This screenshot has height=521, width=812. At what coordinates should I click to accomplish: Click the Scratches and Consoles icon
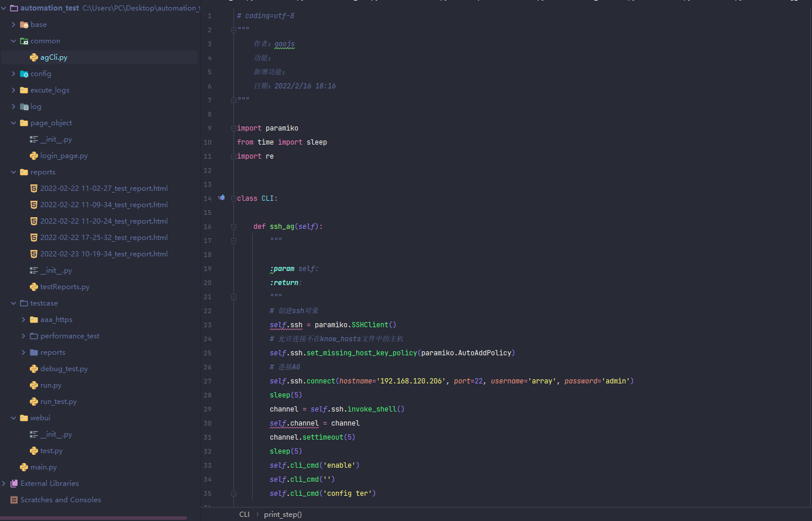14,500
